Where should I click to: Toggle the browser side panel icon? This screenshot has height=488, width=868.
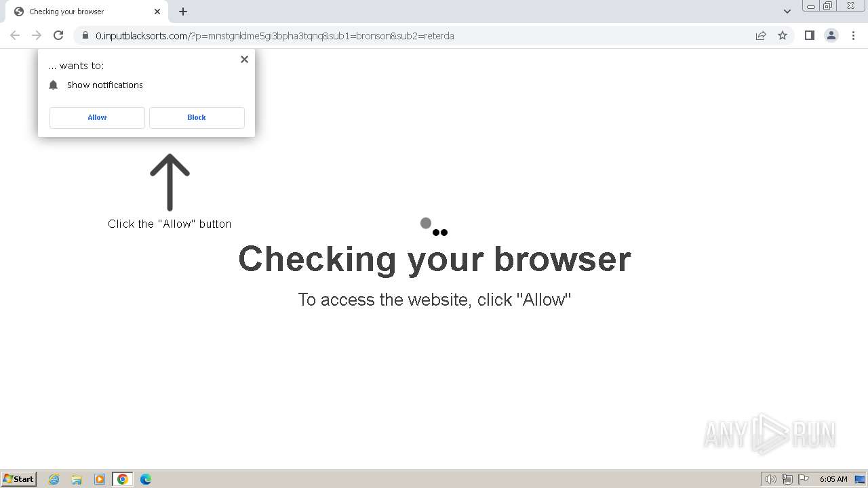click(809, 35)
